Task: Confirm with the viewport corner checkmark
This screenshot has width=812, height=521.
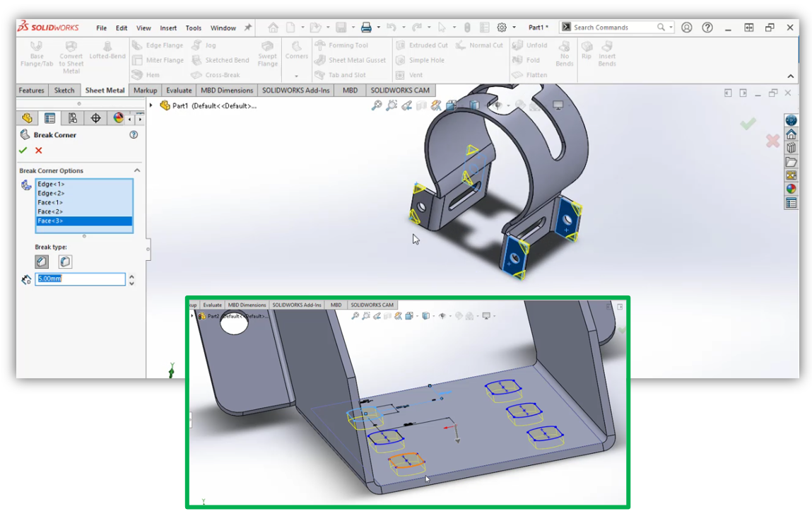Action: coord(747,123)
